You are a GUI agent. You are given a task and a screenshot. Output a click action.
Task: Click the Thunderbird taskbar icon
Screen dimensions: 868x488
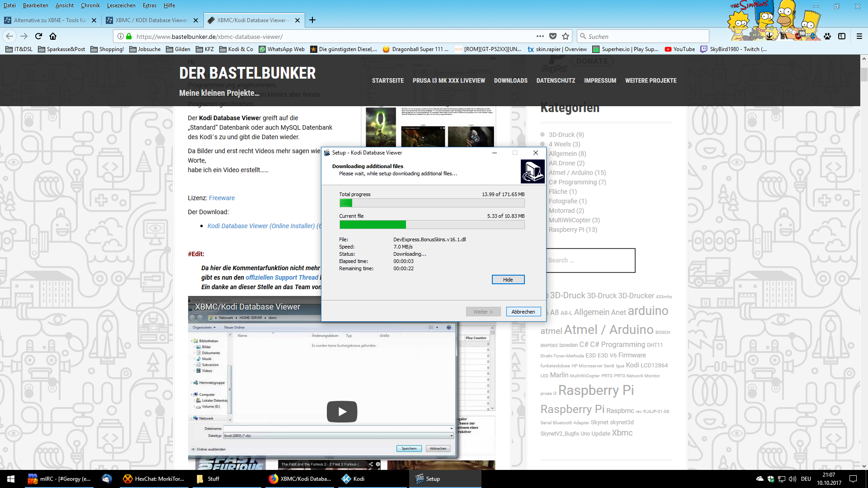(x=107, y=479)
